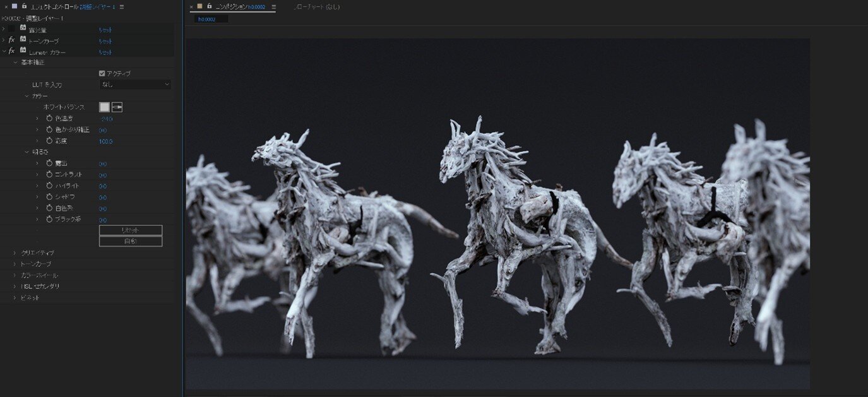This screenshot has height=397, width=868.
Task: Open the Effect Controls panel menu icon
Action: (122, 6)
